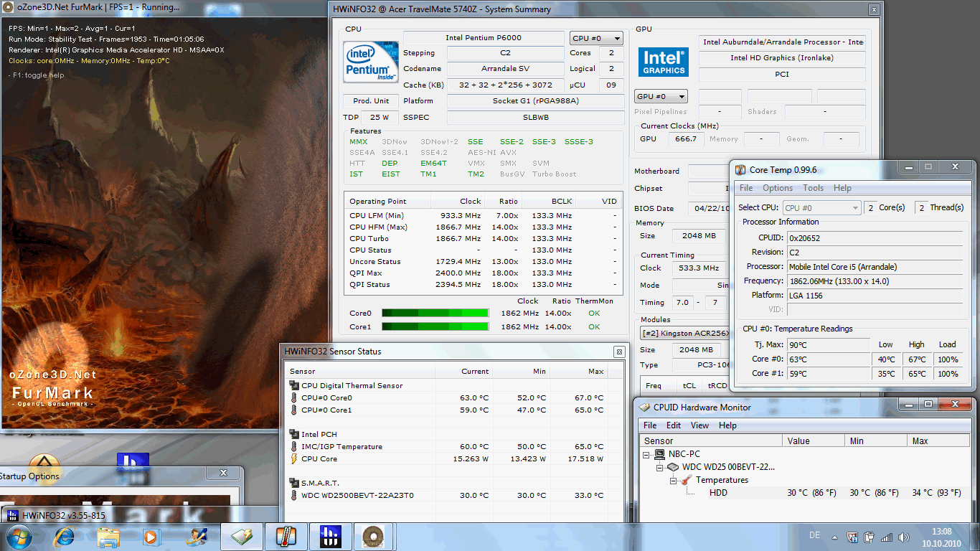Switch to FurMark donut taskbar button
The height and width of the screenshot is (551, 980).
(x=373, y=536)
